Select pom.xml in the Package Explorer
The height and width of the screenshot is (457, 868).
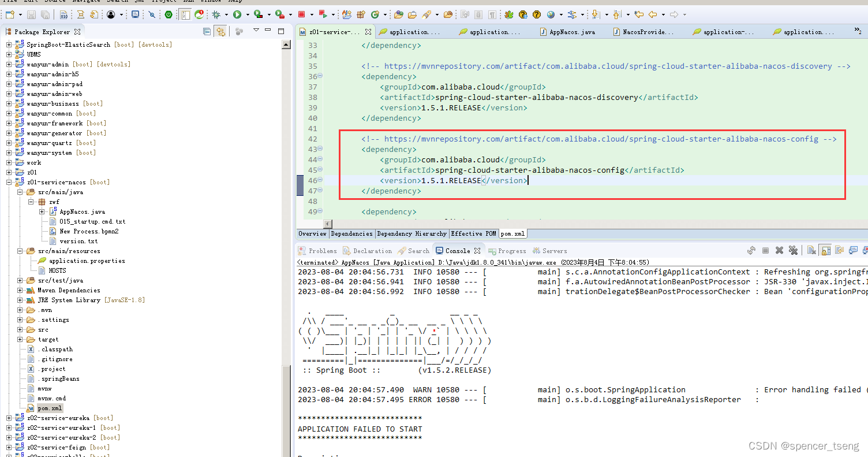(49, 408)
